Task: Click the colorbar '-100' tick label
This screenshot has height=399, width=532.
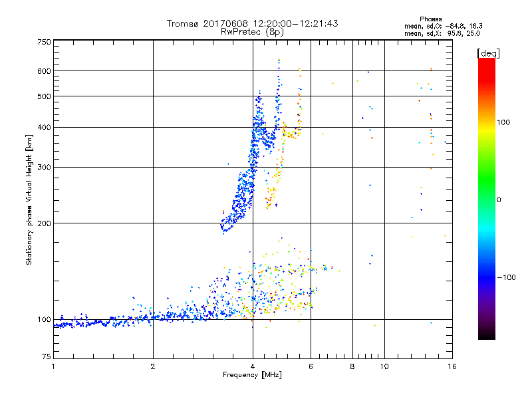Action: coord(506,277)
